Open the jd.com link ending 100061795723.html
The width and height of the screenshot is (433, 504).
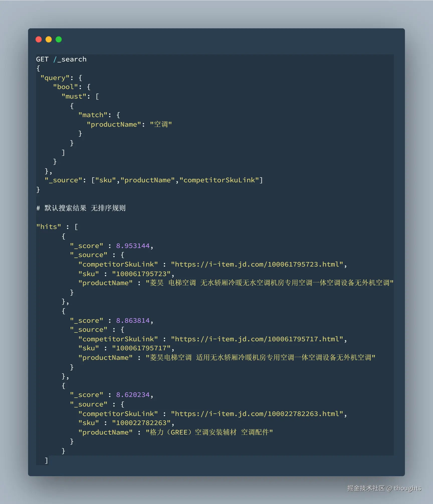(x=257, y=264)
